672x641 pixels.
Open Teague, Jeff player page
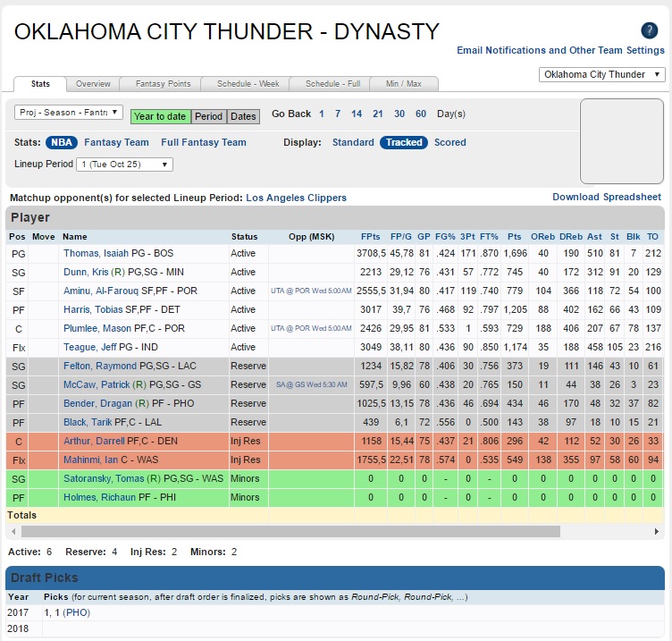tap(89, 347)
